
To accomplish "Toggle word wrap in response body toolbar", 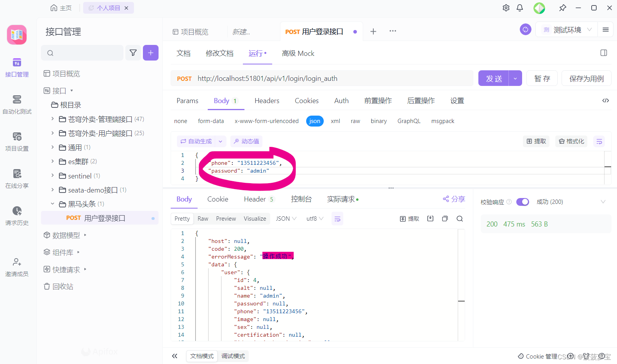I will point(337,219).
